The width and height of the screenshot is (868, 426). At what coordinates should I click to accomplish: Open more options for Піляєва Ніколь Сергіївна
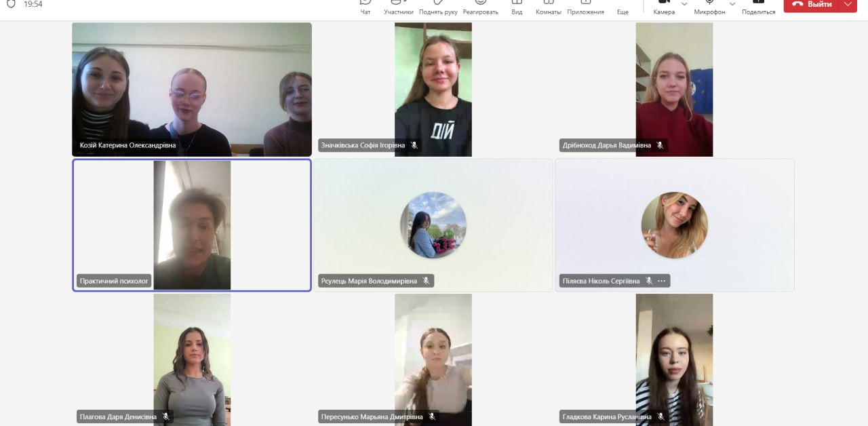point(662,281)
